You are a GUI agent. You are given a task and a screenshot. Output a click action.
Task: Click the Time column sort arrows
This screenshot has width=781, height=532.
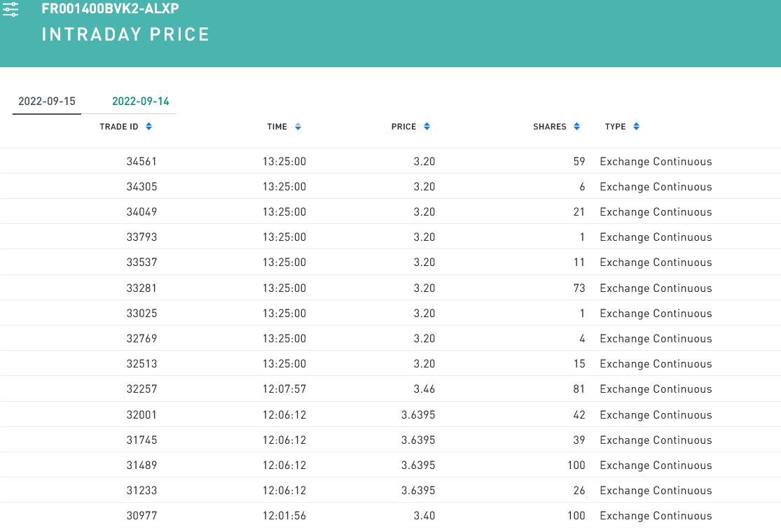[298, 127]
